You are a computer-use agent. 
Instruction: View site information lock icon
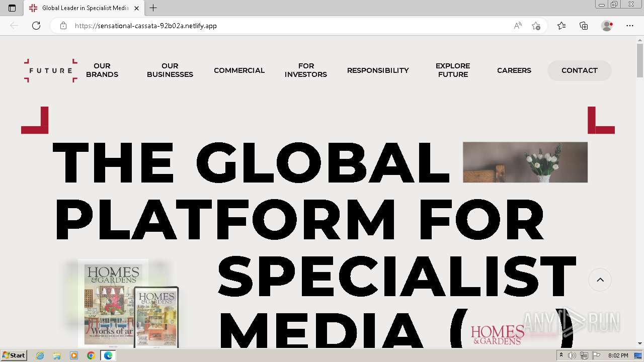click(x=63, y=26)
